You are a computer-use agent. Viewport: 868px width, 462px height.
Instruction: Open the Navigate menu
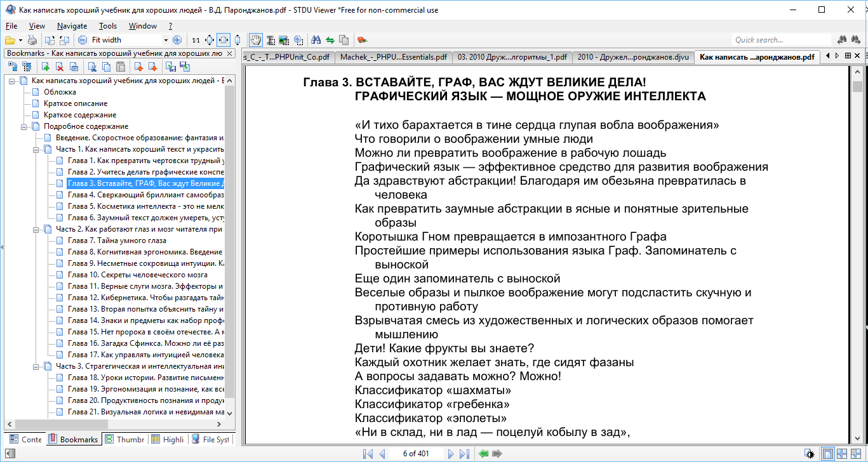pyautogui.click(x=72, y=26)
